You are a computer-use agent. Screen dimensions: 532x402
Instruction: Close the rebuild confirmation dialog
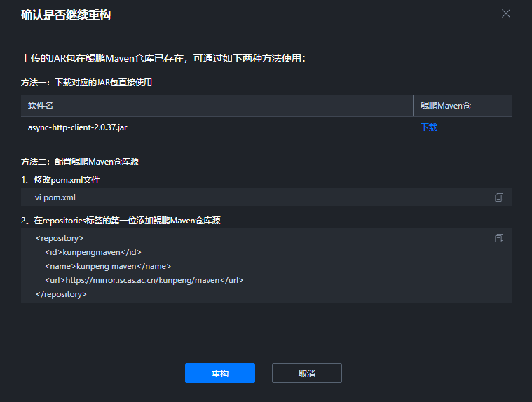coord(506,13)
